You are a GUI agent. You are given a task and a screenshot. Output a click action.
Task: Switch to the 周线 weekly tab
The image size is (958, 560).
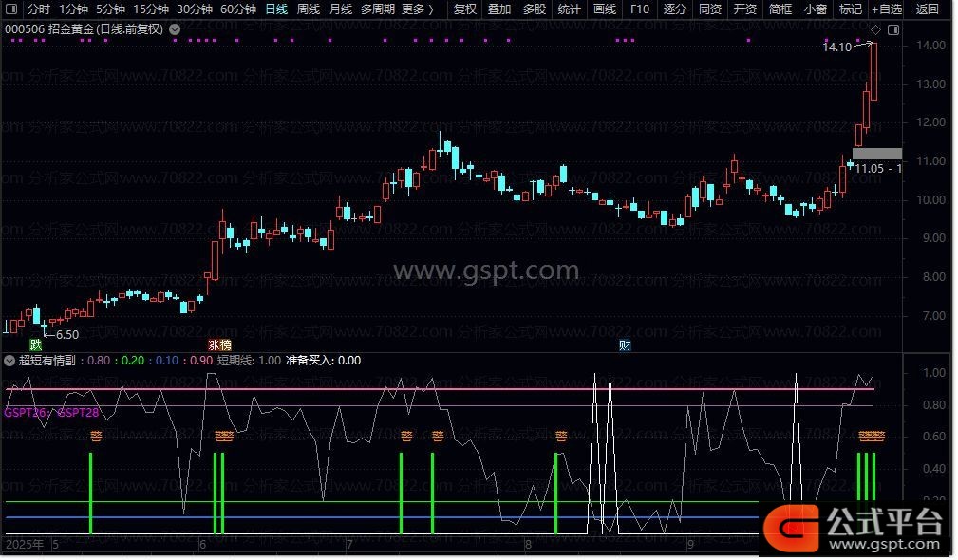coord(309,9)
